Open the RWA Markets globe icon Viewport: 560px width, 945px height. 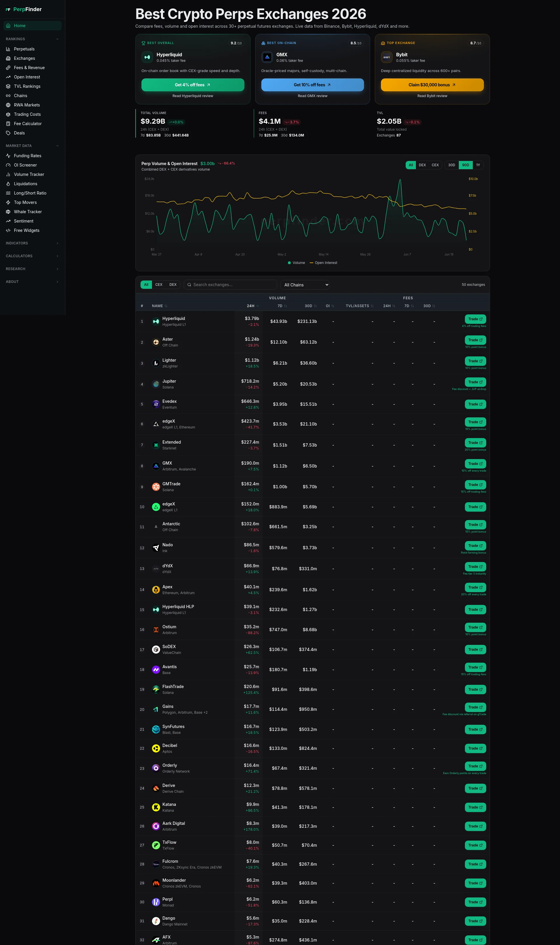pos(8,105)
